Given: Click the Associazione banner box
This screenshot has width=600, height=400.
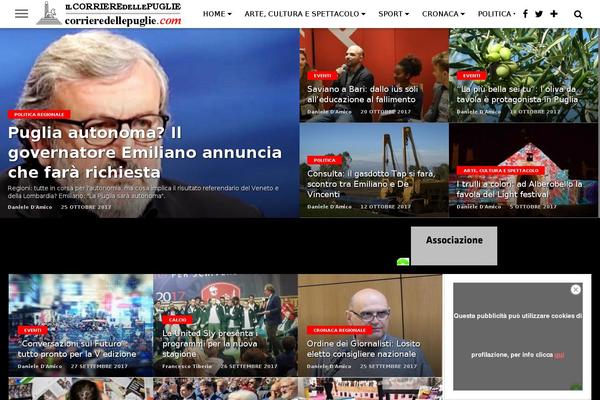Looking at the screenshot, I should 454,246.
